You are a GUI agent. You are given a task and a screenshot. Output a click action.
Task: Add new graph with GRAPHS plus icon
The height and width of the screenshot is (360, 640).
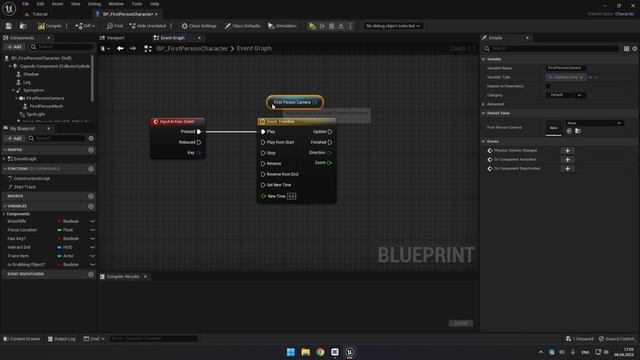click(91, 150)
